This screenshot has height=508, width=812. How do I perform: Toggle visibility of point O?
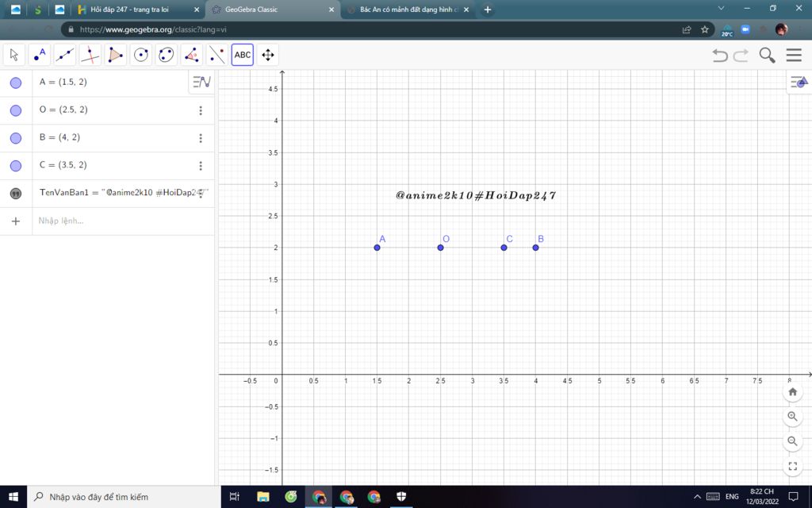[x=16, y=110]
